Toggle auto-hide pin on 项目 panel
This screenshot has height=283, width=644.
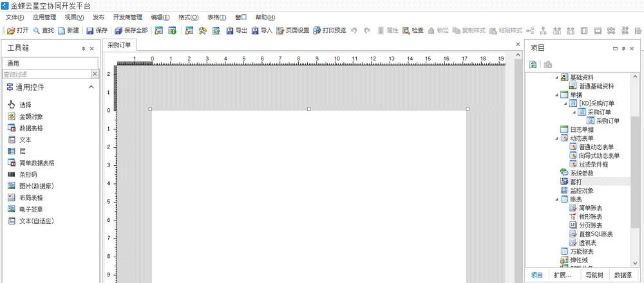(x=624, y=49)
